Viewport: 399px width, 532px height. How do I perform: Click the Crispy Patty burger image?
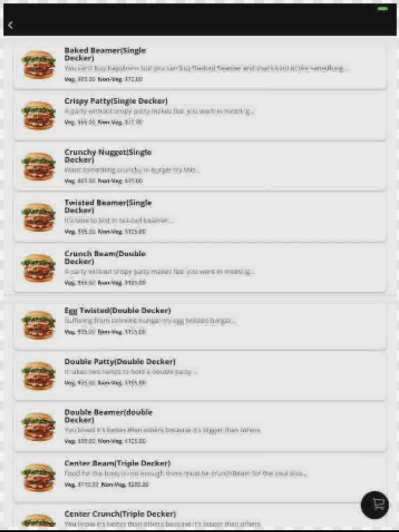pyautogui.click(x=38, y=116)
